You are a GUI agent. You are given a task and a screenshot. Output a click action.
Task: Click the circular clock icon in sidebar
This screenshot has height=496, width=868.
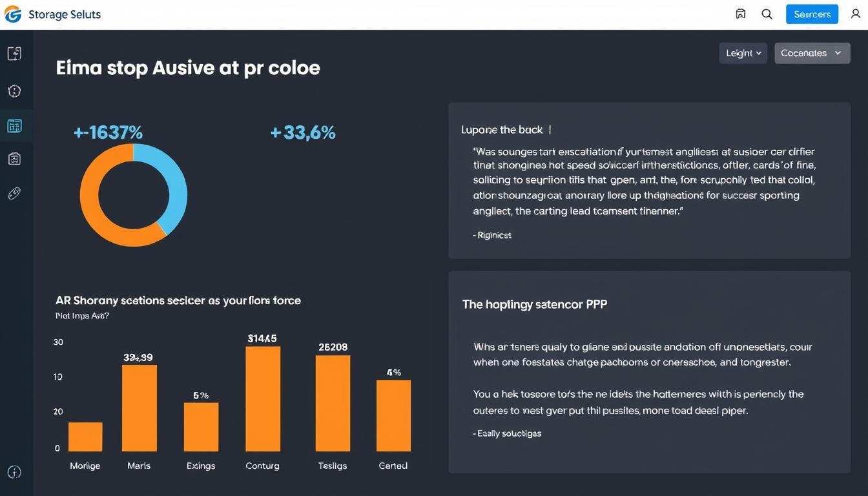[14, 91]
